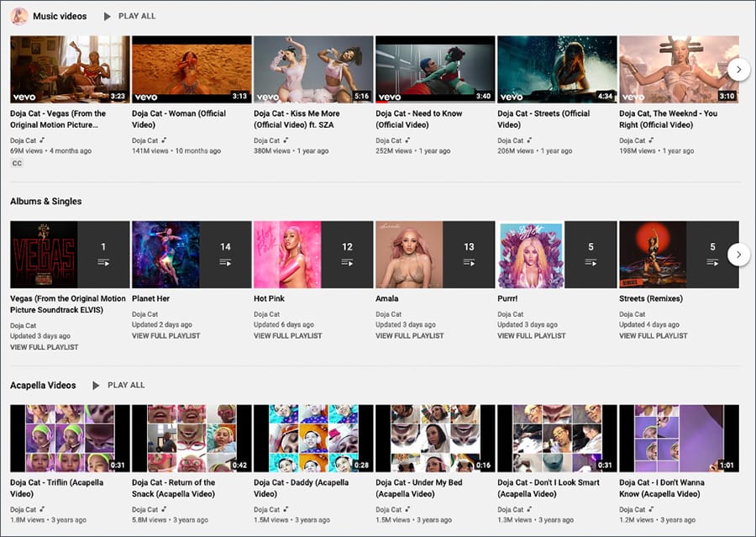
Task: Click the Doja Cat channel avatar
Action: click(x=18, y=15)
